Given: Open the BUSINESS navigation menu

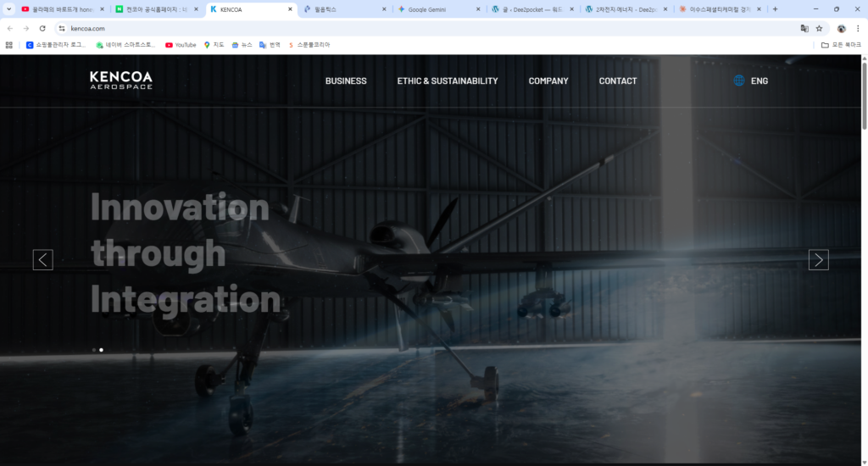Looking at the screenshot, I should pyautogui.click(x=346, y=80).
